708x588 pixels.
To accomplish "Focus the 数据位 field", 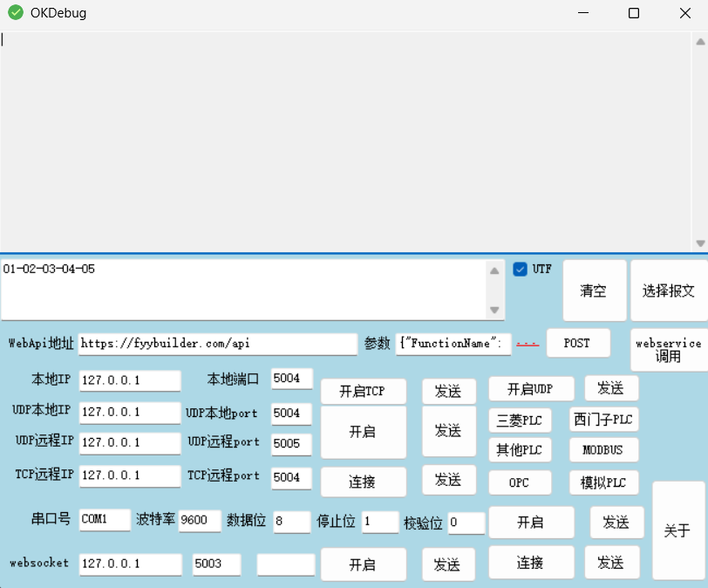I will pos(292,522).
